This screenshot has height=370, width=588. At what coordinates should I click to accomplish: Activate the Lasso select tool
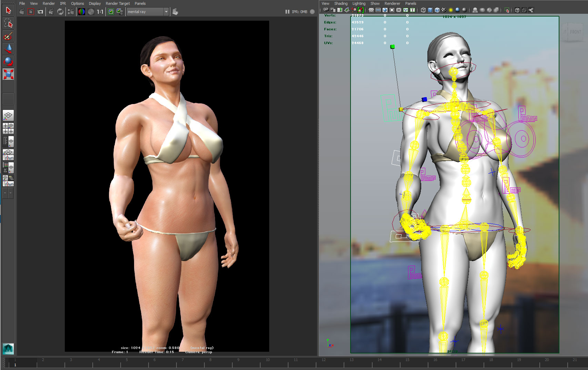pos(8,23)
